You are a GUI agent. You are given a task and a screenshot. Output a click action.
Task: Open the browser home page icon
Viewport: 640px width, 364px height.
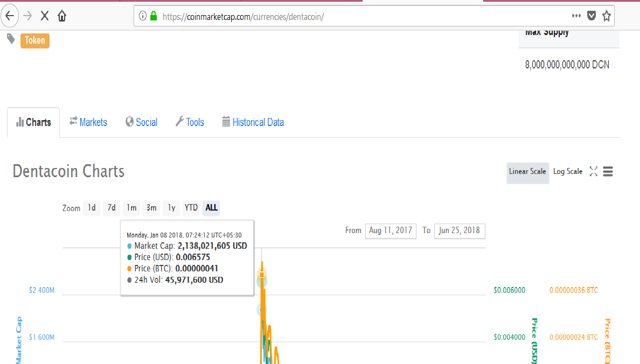pyautogui.click(x=62, y=16)
